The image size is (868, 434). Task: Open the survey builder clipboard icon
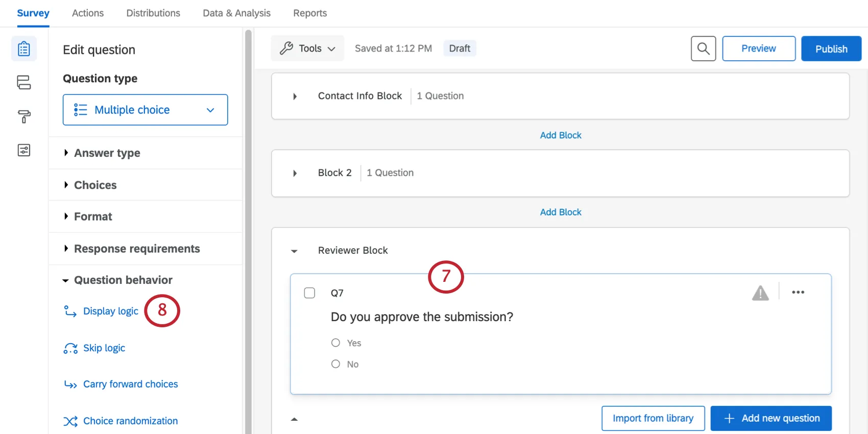point(24,49)
